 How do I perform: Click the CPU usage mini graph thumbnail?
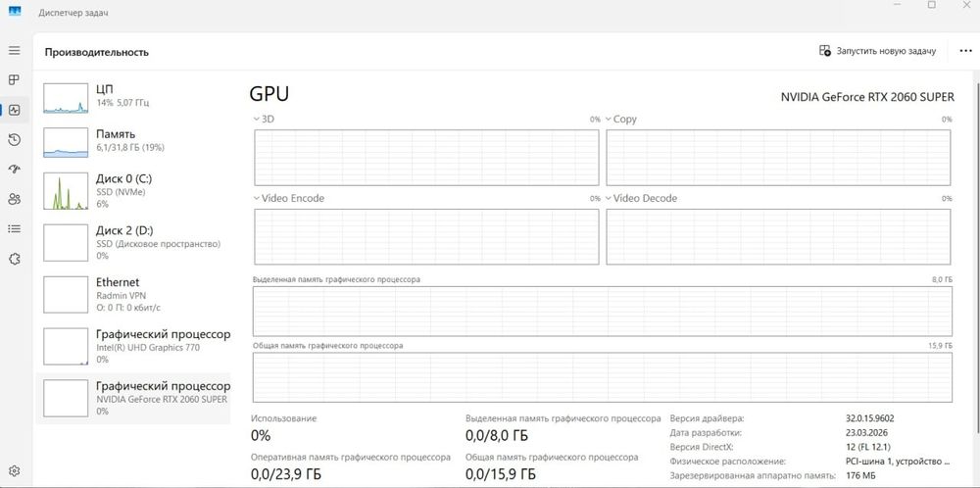pyautogui.click(x=66, y=99)
